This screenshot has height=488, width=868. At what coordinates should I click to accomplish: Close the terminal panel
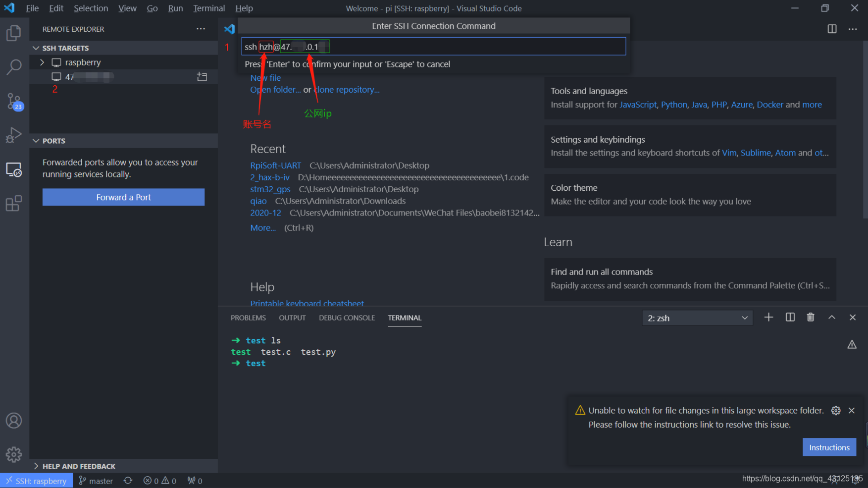point(853,317)
